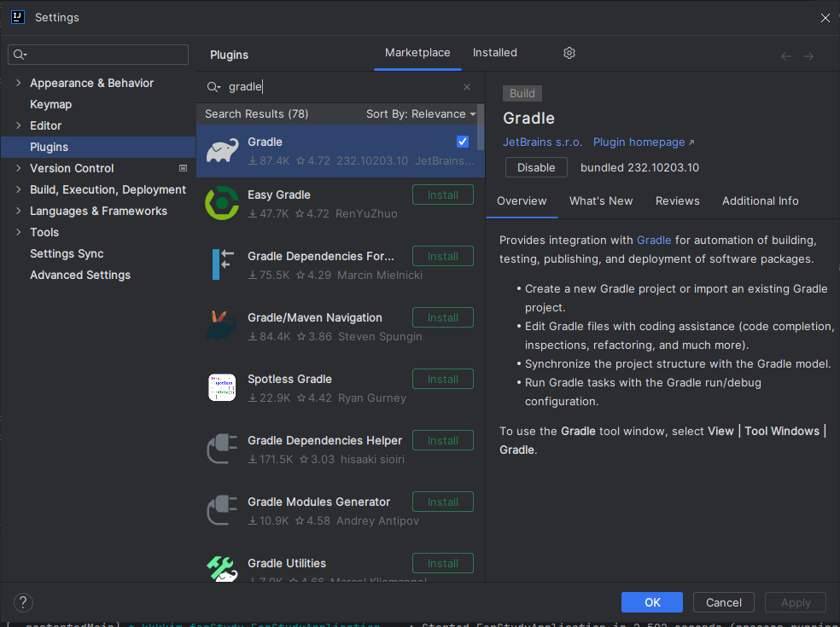Install Gradle Modules Generator plugin
Screen dimensions: 840x627
[442, 502]
